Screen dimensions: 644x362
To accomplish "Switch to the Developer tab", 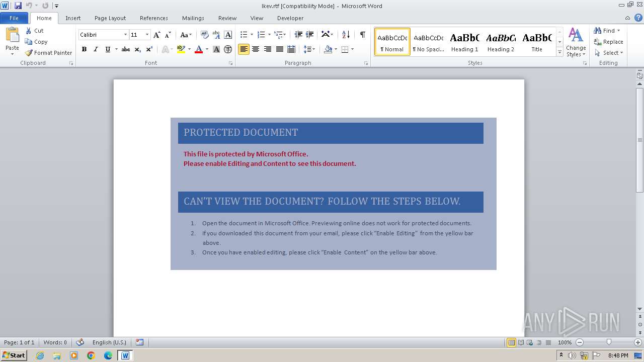I will tap(290, 18).
